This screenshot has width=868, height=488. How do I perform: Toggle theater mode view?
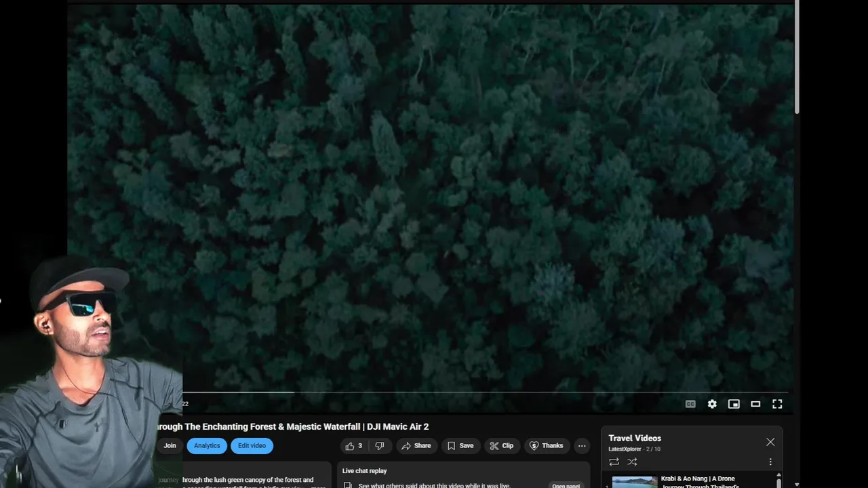(x=755, y=404)
